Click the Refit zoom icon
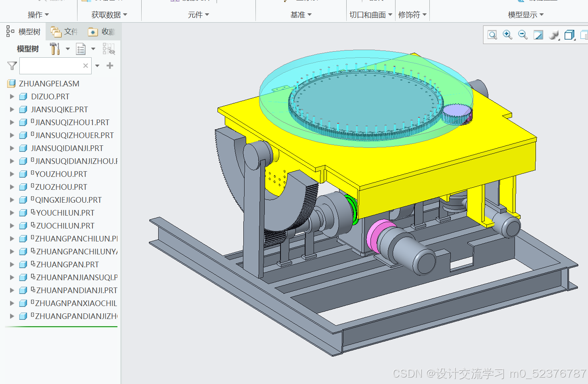This screenshot has height=384, width=588. 492,35
